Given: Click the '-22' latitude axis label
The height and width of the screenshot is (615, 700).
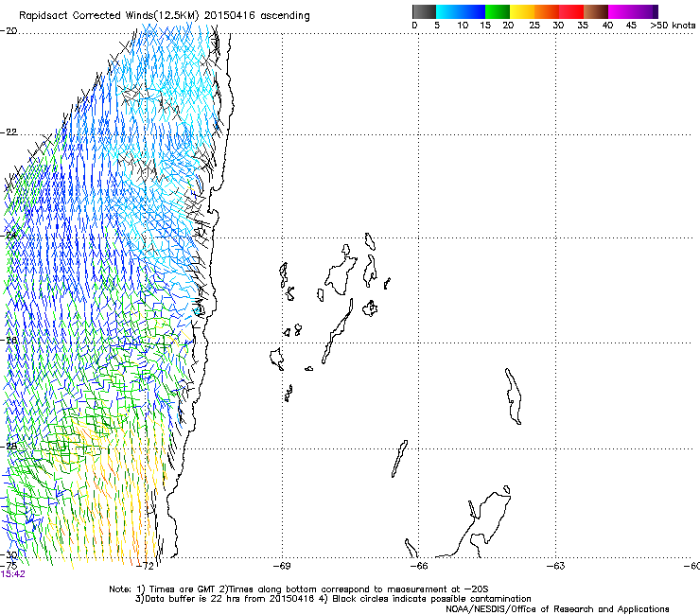Looking at the screenshot, I should [x=9, y=132].
